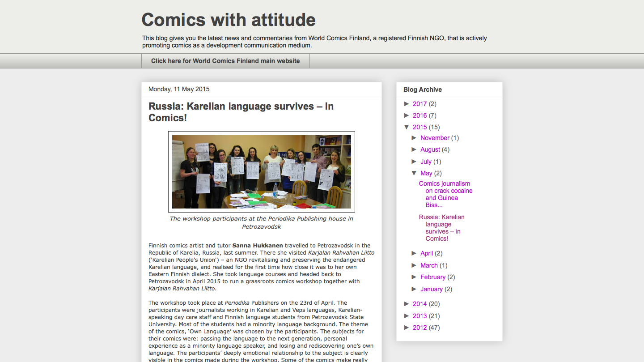Image resolution: width=644 pixels, height=362 pixels.
Task: Open the February archive link
Action: 433,277
